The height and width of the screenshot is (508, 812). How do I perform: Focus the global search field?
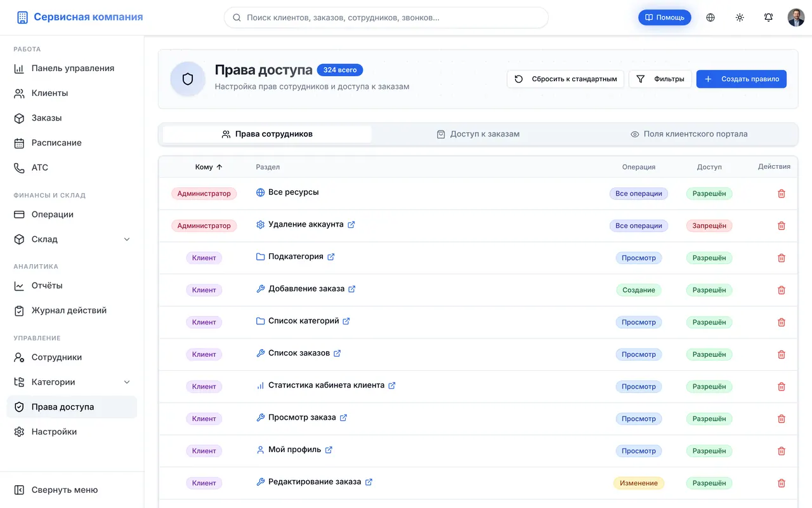(386, 18)
